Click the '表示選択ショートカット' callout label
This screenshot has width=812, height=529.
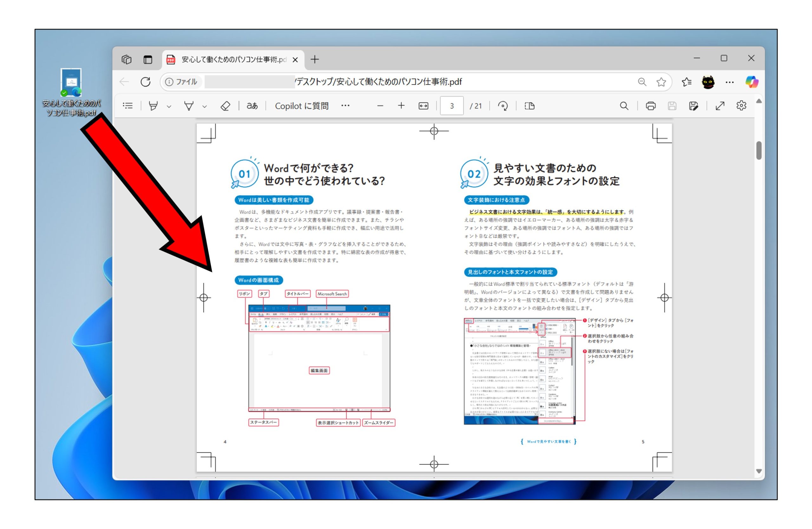pos(338,422)
